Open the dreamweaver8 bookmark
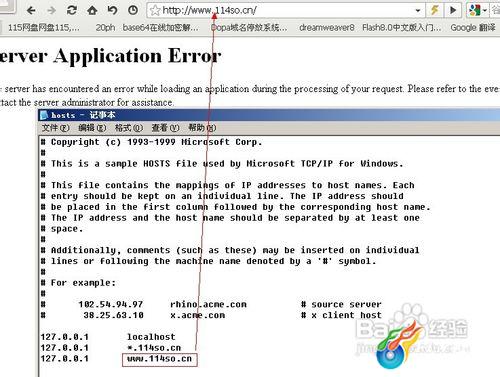This screenshot has width=500, height=377. [x=327, y=28]
